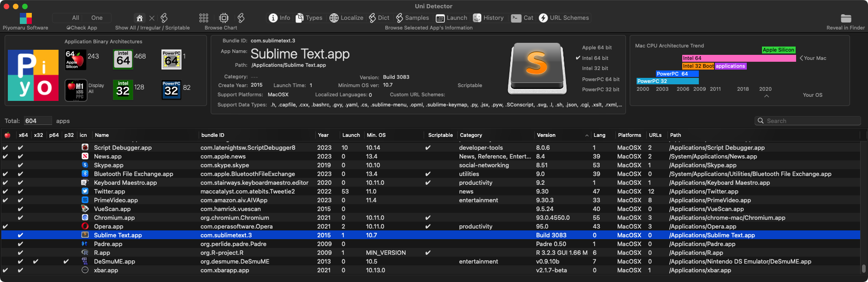The image size is (868, 282).
Task: Select R.app in the list
Action: [102, 253]
